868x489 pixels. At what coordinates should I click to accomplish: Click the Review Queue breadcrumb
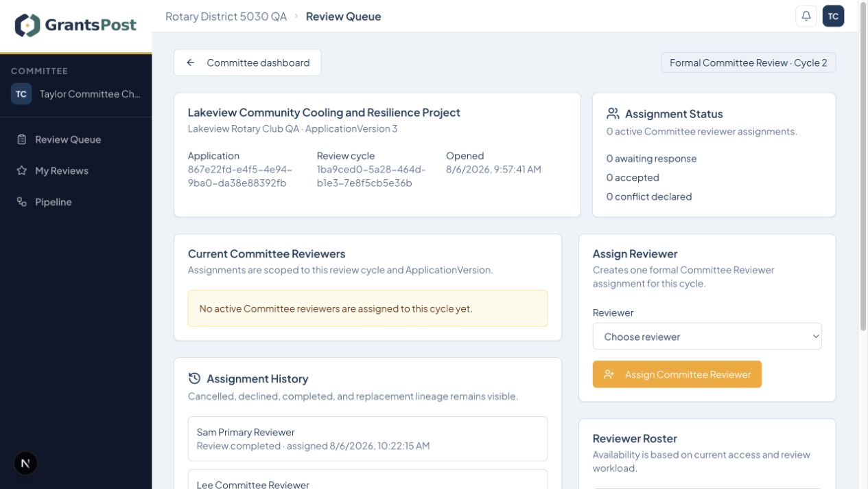coord(343,16)
